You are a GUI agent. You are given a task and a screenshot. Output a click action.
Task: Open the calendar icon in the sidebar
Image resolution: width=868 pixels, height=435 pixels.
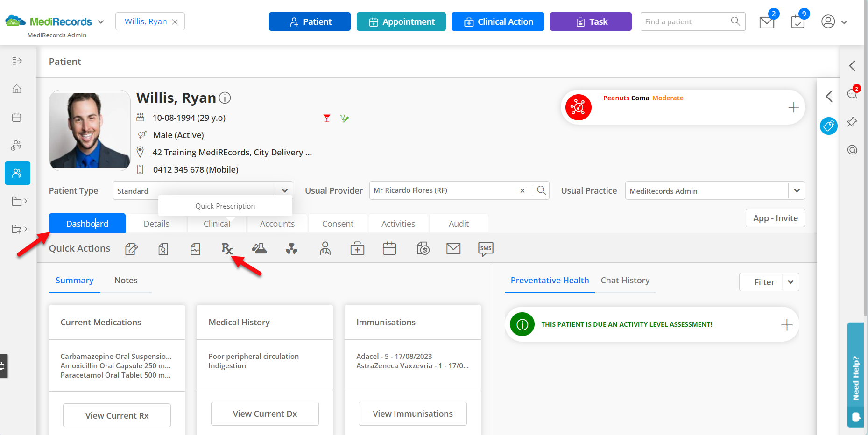(17, 117)
